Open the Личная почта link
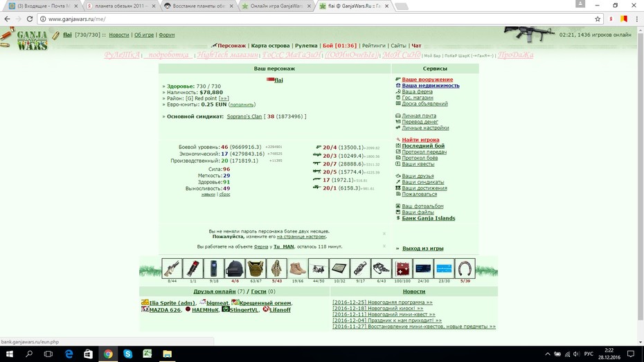 pyautogui.click(x=419, y=116)
